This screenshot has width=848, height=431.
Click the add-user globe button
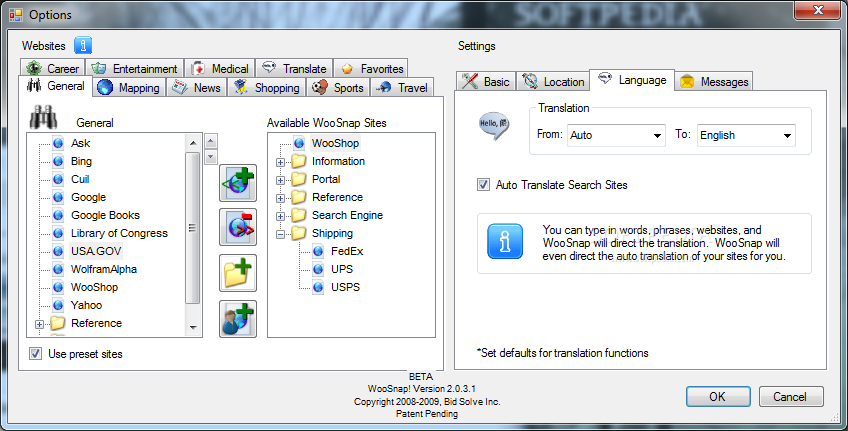[x=238, y=319]
